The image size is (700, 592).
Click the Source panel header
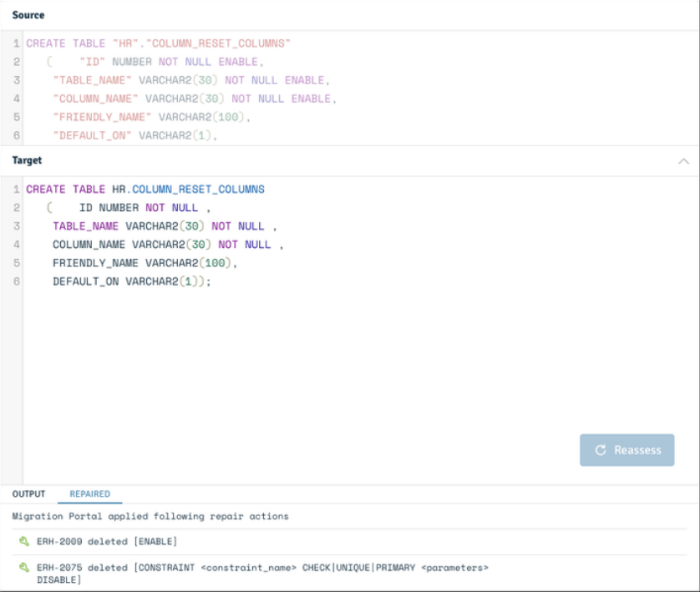coord(28,15)
